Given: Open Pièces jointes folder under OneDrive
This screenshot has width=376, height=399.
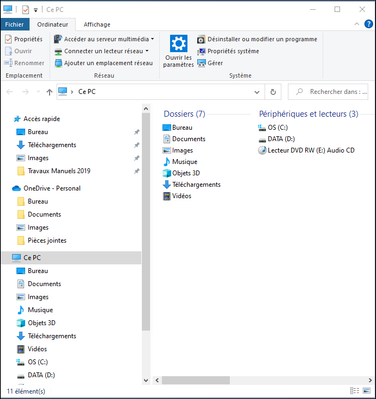Looking at the screenshot, I should 42,240.
